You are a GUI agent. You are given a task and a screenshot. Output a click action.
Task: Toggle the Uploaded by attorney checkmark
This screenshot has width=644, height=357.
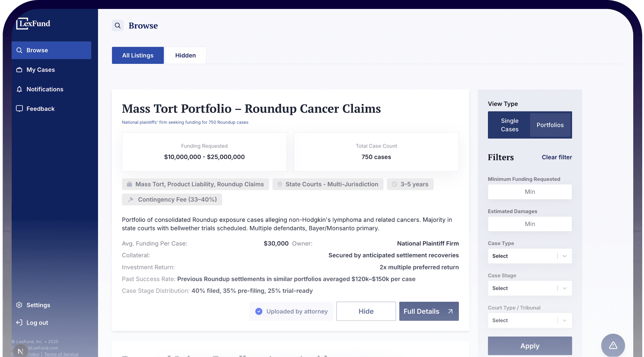point(259,311)
